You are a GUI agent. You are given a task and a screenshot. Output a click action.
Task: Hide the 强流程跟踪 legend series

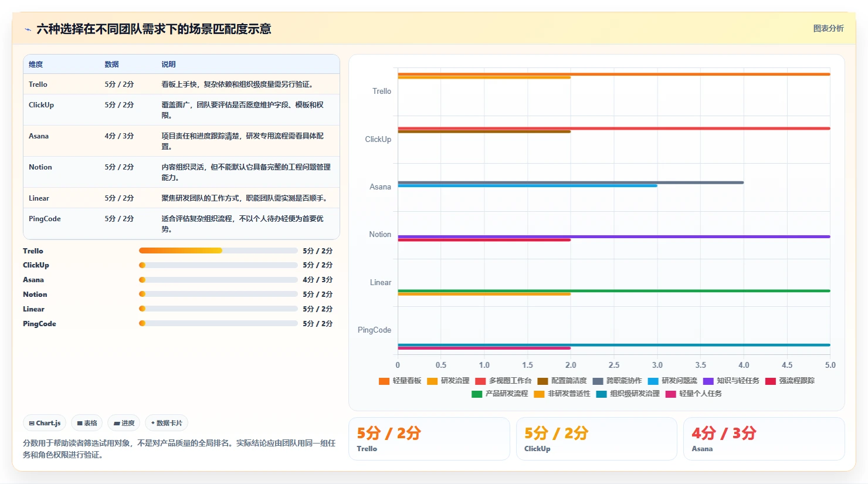[x=789, y=381]
